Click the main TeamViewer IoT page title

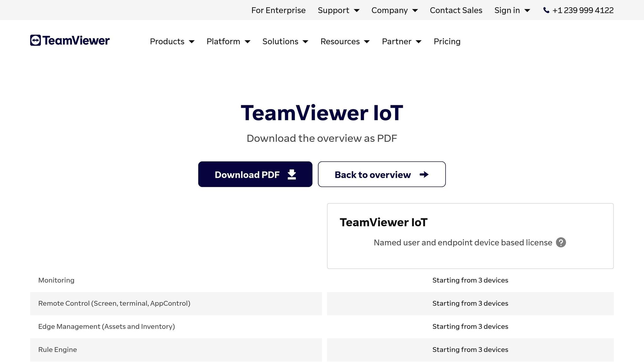(322, 113)
